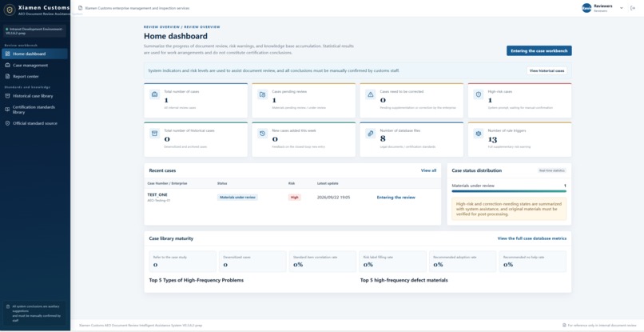The image size is (644, 332).
Task: Click the Historical case library archive icon
Action: pos(7,96)
